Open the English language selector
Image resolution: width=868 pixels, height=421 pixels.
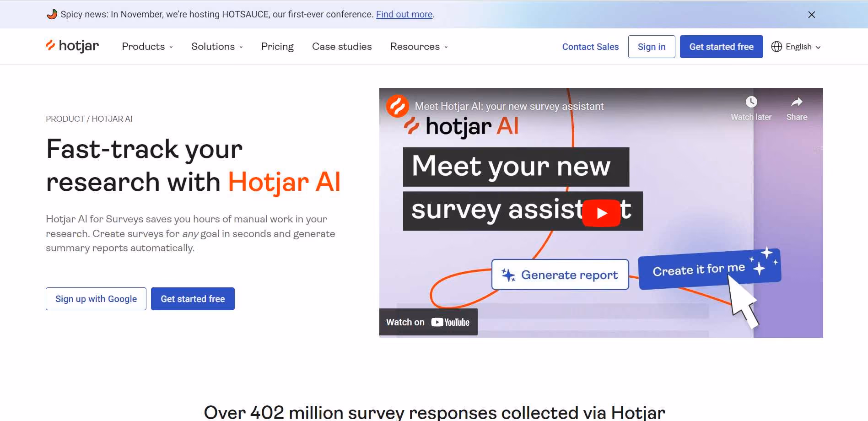796,47
